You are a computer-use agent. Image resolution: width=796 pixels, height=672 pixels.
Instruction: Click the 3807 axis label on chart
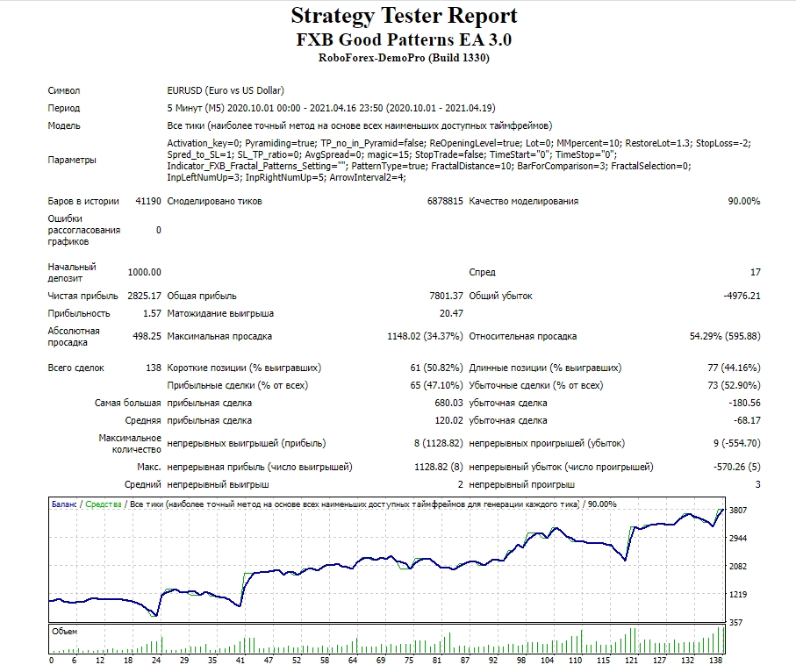(x=737, y=510)
